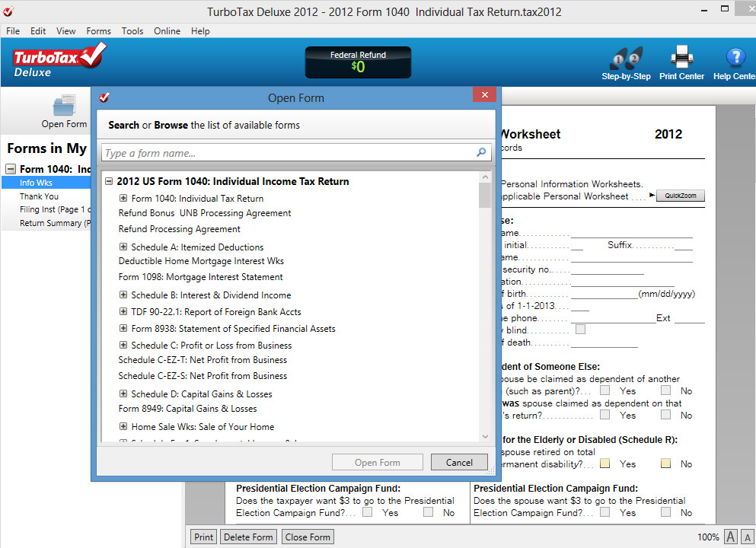Screen dimensions: 756x548
Task: Check Yes for spouse claimed as dependent of another
Action: click(x=604, y=390)
